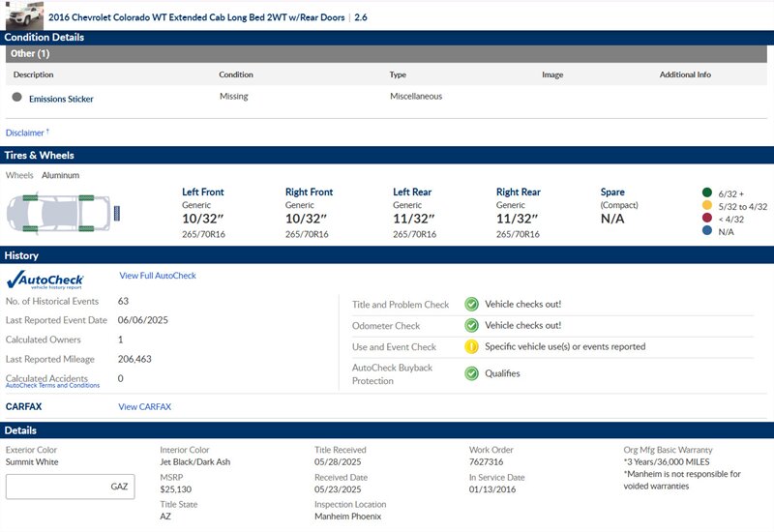The height and width of the screenshot is (532, 774).
Task: Click the GAZ exterior color field
Action: [x=70, y=487]
